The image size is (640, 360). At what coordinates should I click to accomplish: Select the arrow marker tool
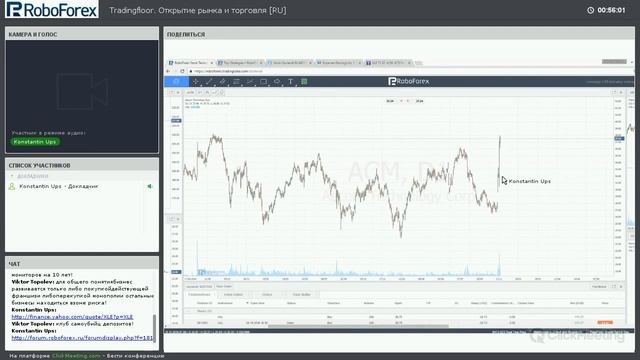(x=277, y=82)
